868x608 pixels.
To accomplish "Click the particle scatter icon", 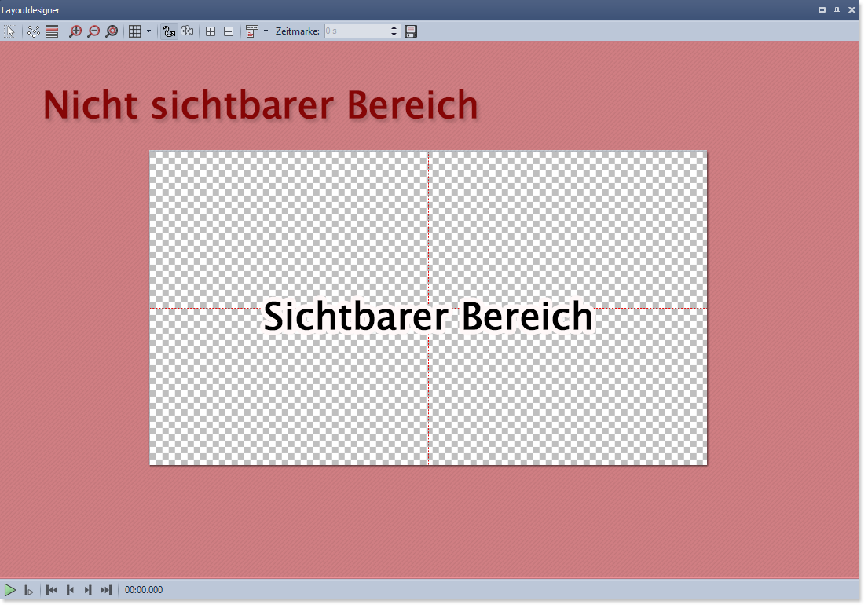I will (34, 31).
